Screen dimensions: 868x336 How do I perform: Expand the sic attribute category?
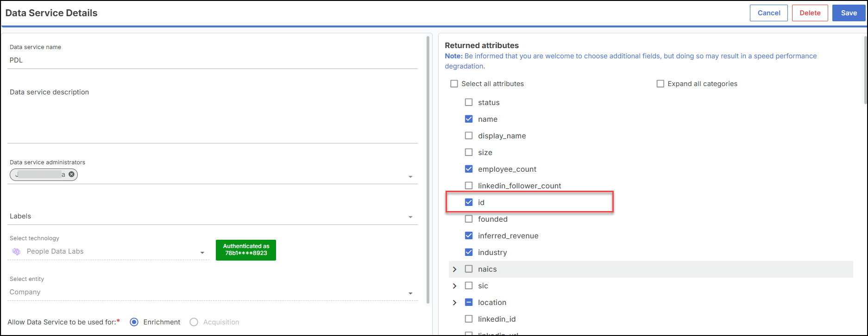tap(454, 286)
